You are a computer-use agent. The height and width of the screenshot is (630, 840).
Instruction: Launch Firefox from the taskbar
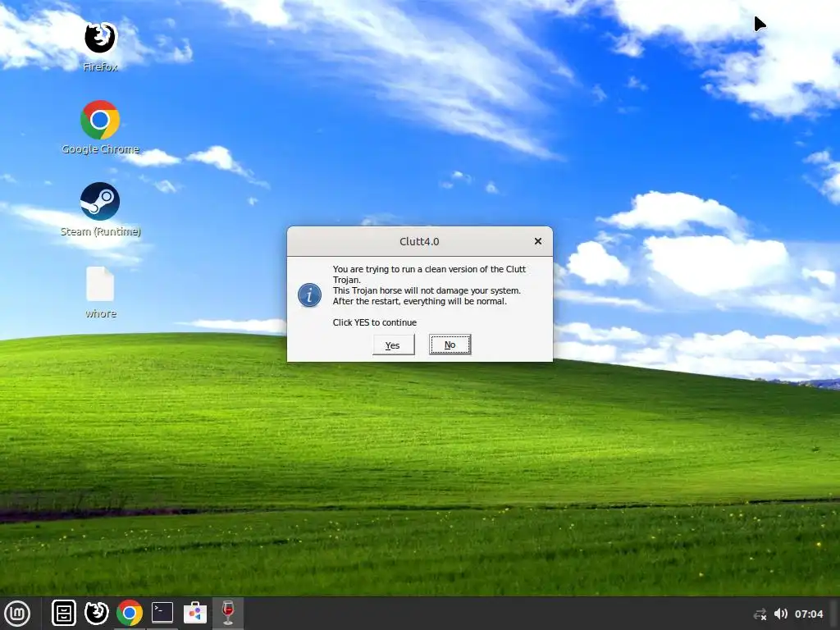(x=97, y=613)
